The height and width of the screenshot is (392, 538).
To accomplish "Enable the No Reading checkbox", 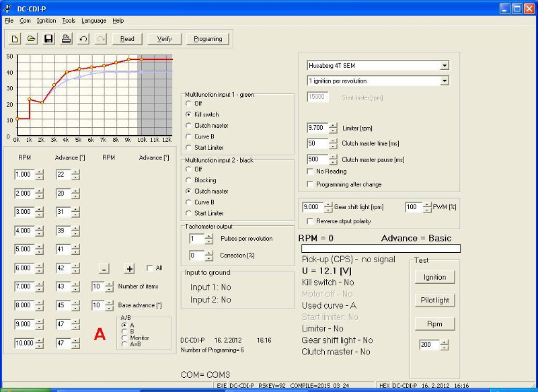I will 310,171.
